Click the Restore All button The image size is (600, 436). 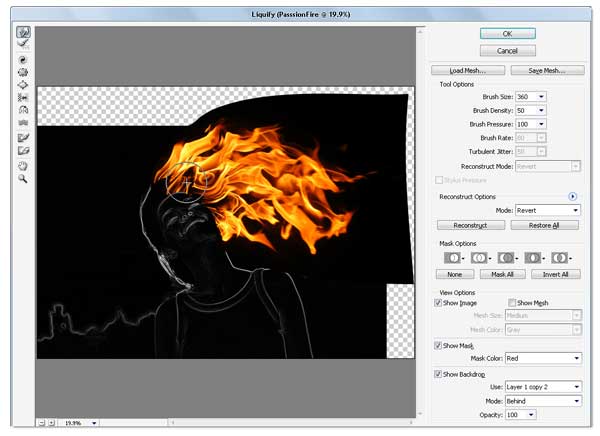point(544,226)
